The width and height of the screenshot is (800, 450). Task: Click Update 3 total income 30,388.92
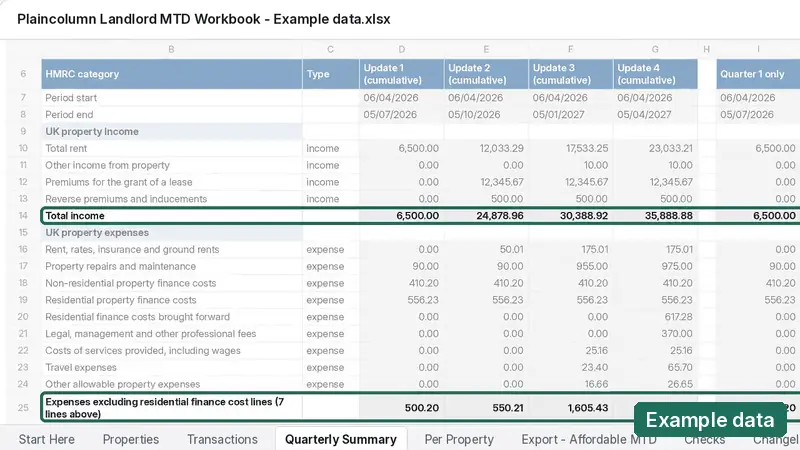(570, 215)
